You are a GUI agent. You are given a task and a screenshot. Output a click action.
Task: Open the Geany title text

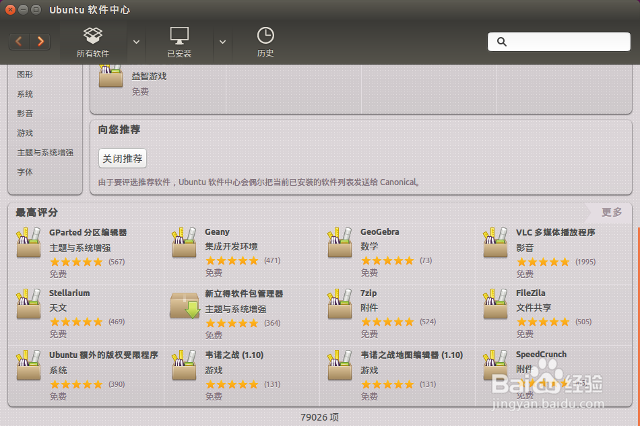pyautogui.click(x=217, y=232)
